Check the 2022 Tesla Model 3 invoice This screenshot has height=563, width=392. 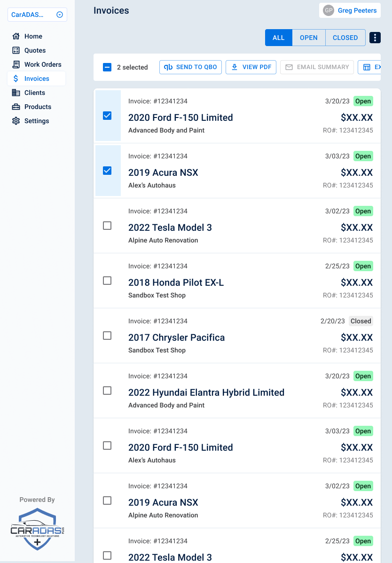(x=107, y=226)
